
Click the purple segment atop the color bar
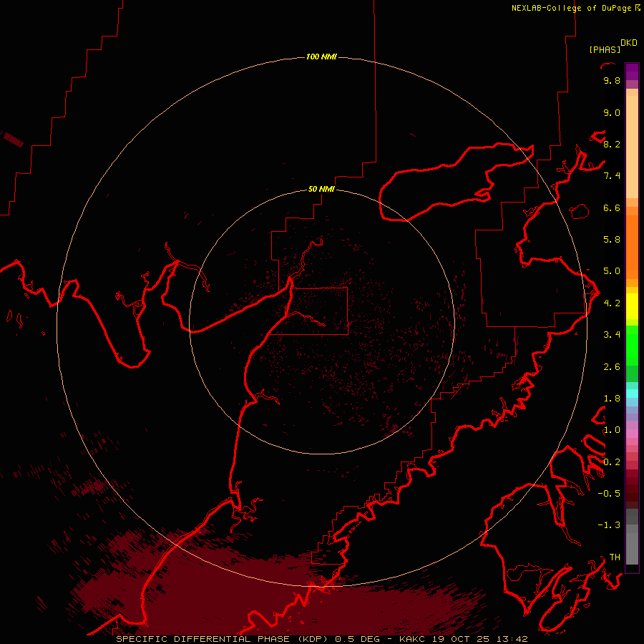(x=632, y=72)
